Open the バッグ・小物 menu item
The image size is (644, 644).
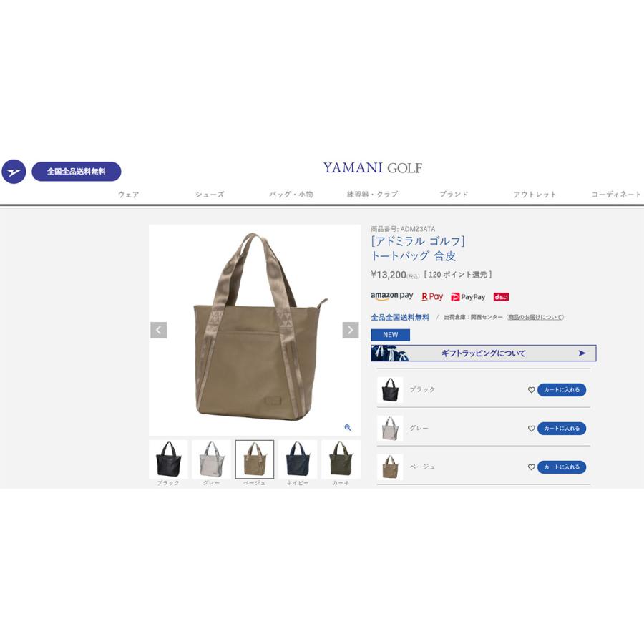(x=291, y=194)
